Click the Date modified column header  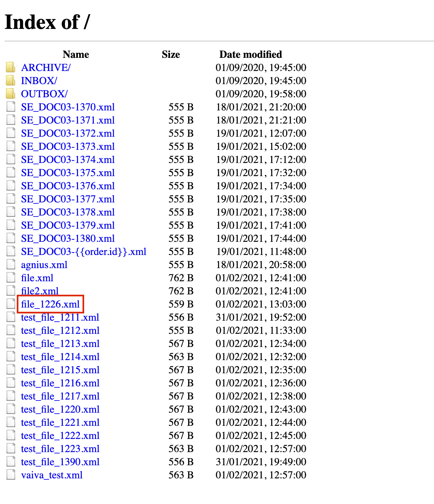pyautogui.click(x=251, y=55)
